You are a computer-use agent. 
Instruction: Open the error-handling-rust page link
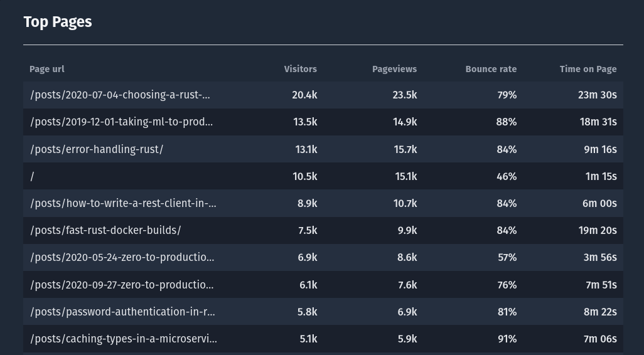97,149
